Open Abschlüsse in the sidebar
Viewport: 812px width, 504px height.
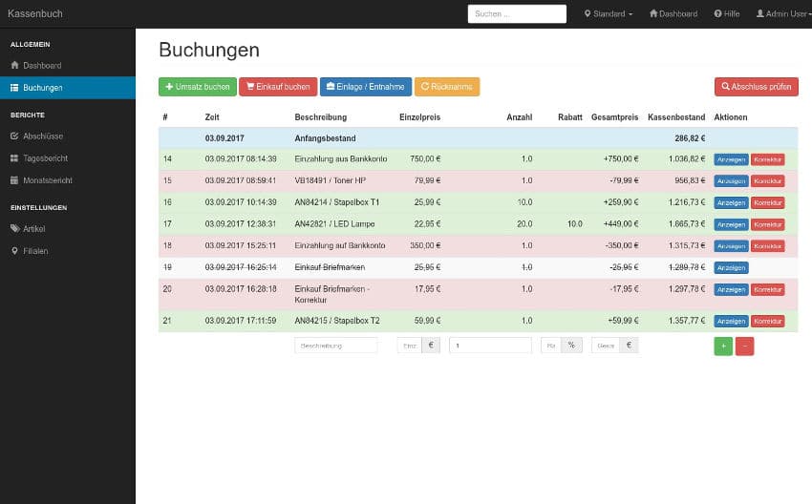click(43, 136)
